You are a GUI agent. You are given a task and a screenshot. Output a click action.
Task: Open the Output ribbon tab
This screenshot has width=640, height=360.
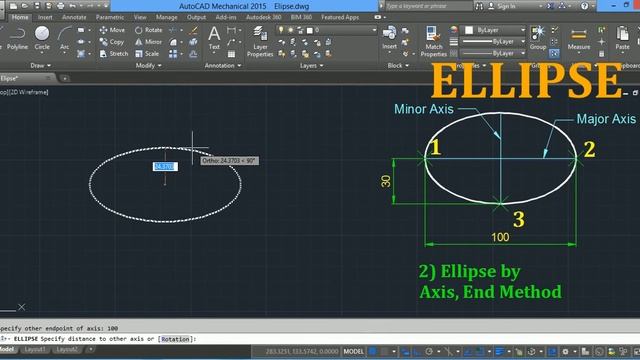click(x=196, y=17)
